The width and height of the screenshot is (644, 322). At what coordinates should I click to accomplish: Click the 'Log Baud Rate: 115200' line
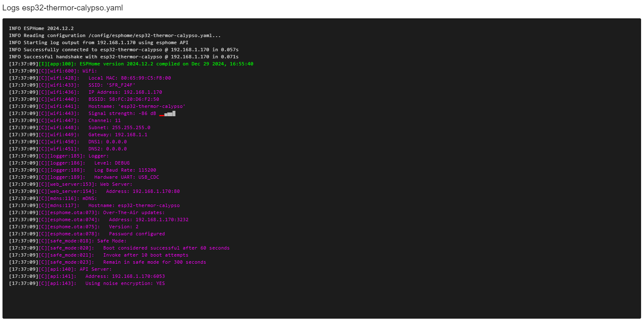pos(83,170)
